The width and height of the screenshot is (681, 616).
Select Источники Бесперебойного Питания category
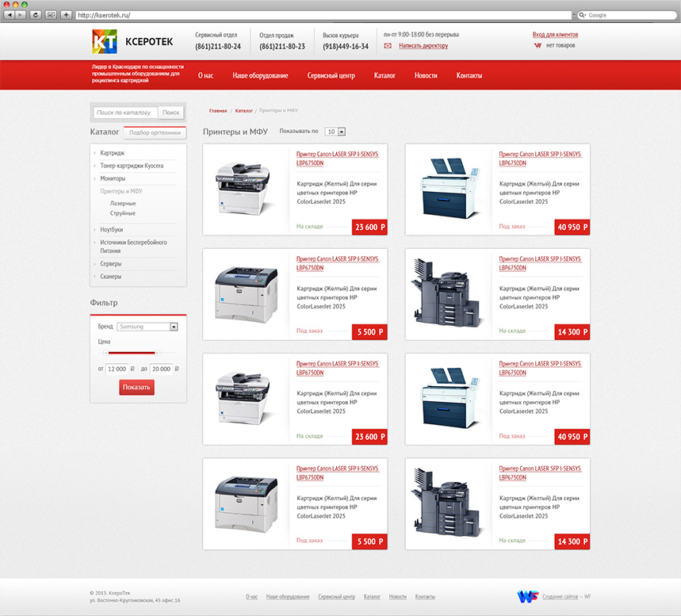[x=133, y=247]
